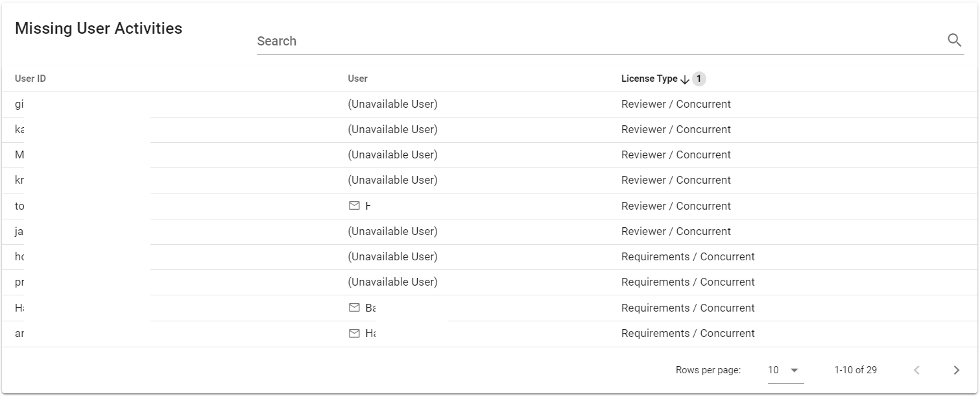Screen dimensions: 980x396
Task: Click the envelope icon in the top email row
Action: point(353,206)
